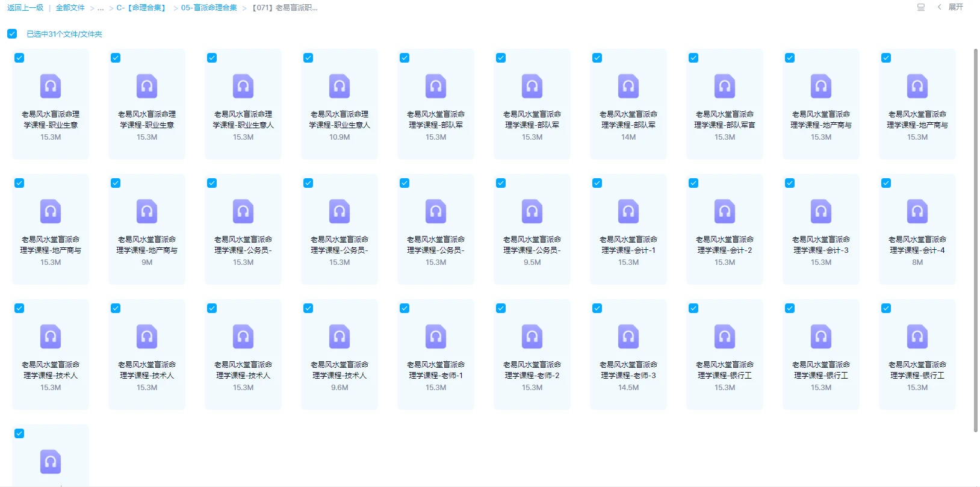Open audio icon of 老师-2 file
The width and height of the screenshot is (980, 487).
coord(532,337)
